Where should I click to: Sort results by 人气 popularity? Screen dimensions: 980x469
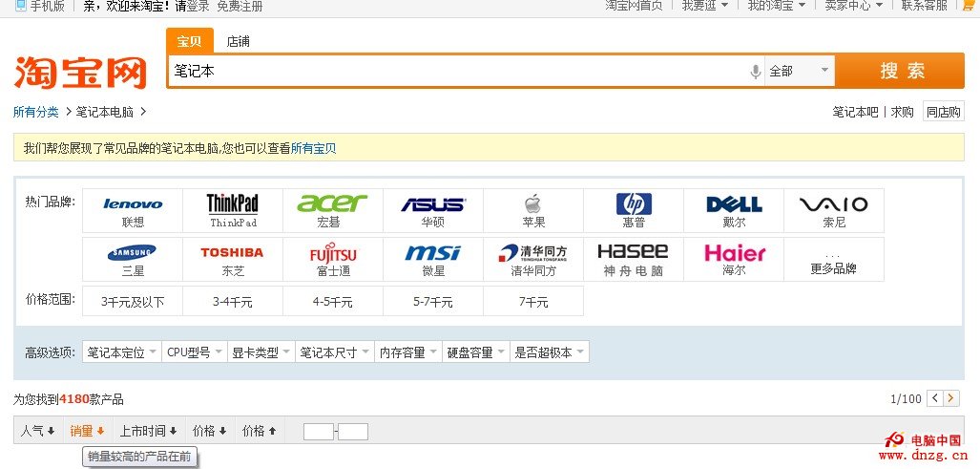click(x=37, y=431)
